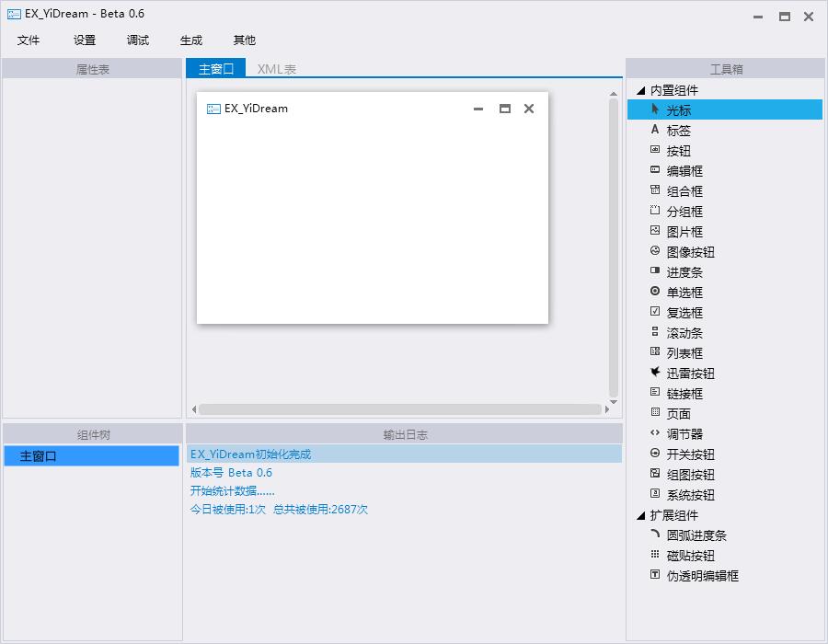This screenshot has width=828, height=644.
Task: Open the 设置 menu
Action: 85,40
